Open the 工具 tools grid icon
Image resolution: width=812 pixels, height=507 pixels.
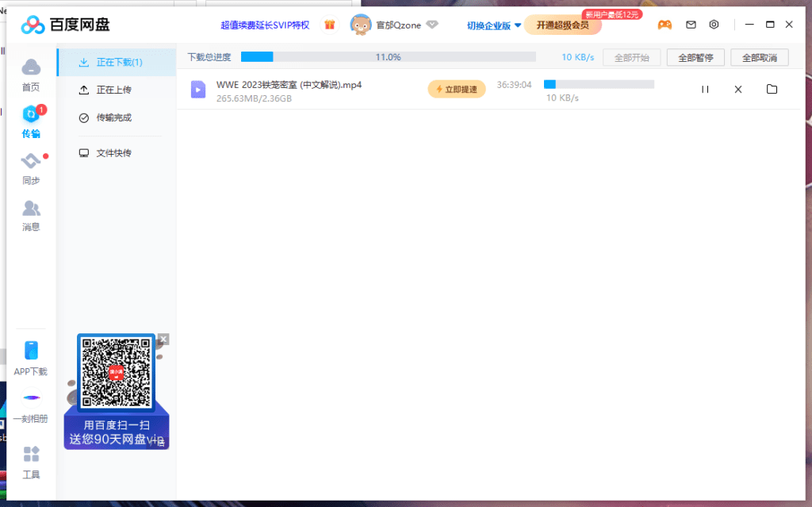pyautogui.click(x=31, y=455)
